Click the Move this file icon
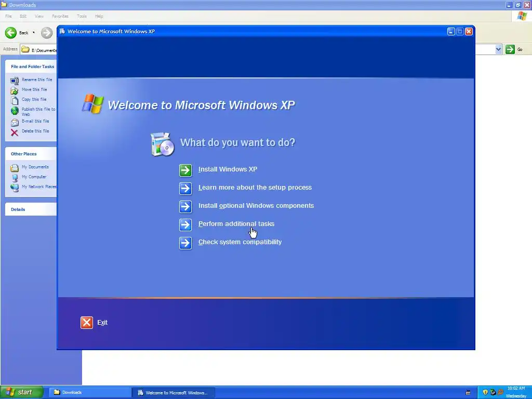Screen dimensions: 532x399 click(x=14, y=90)
